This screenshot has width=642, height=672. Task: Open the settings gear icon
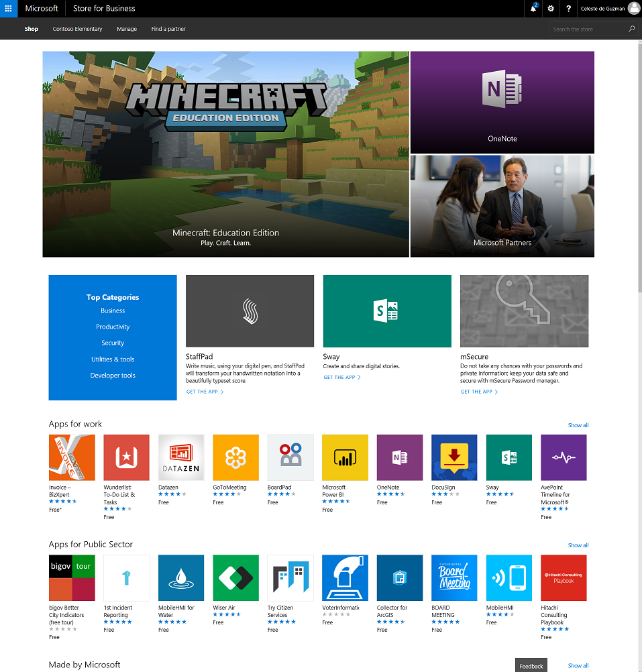[x=551, y=9]
